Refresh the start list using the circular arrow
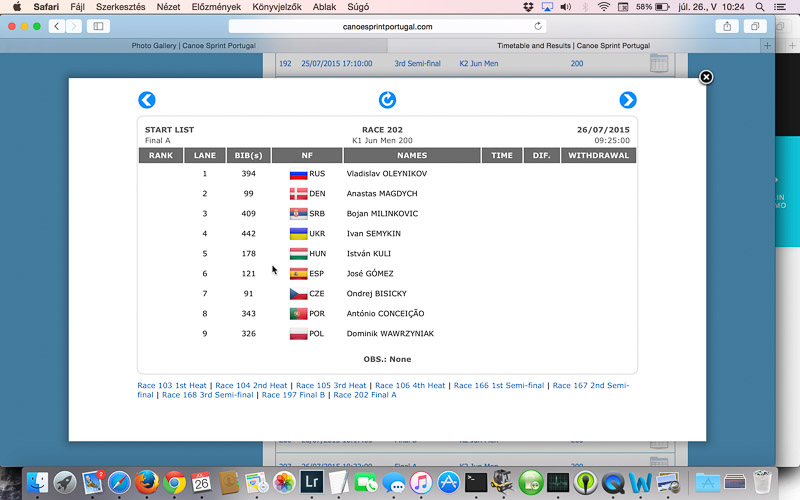 (x=387, y=100)
